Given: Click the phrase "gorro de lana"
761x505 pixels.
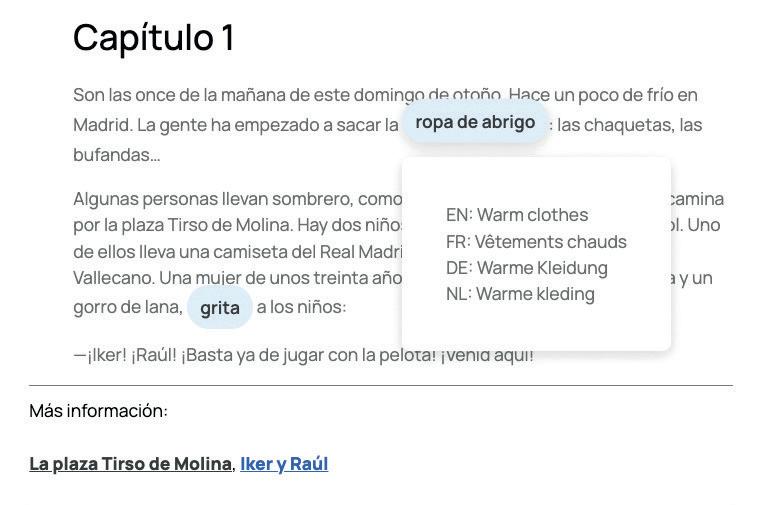Looking at the screenshot, I should (127, 307).
